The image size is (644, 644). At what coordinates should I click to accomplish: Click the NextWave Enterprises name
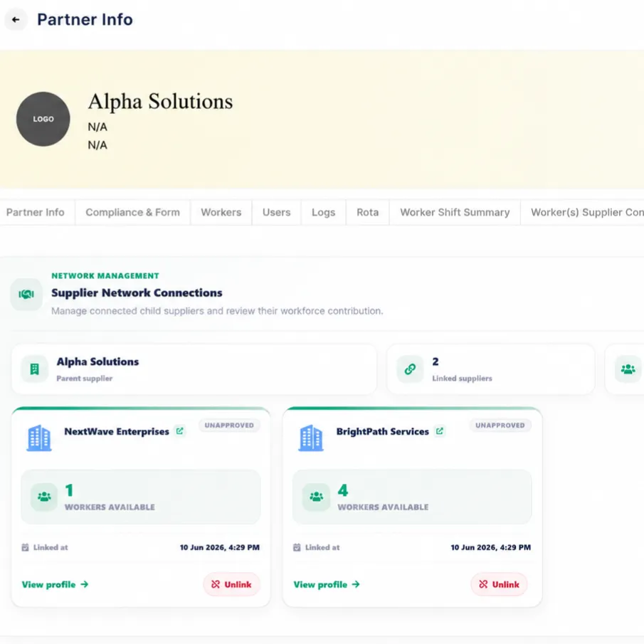[117, 431]
